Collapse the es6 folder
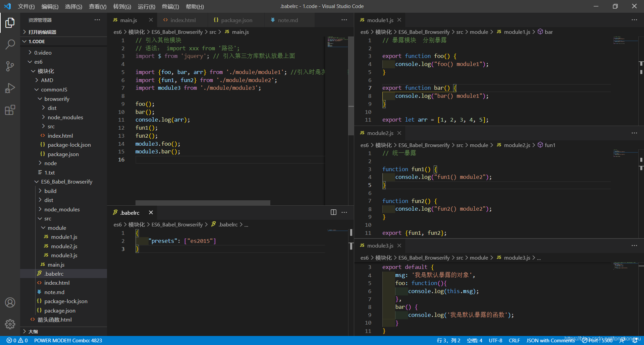The image size is (644, 345). click(x=64, y=62)
